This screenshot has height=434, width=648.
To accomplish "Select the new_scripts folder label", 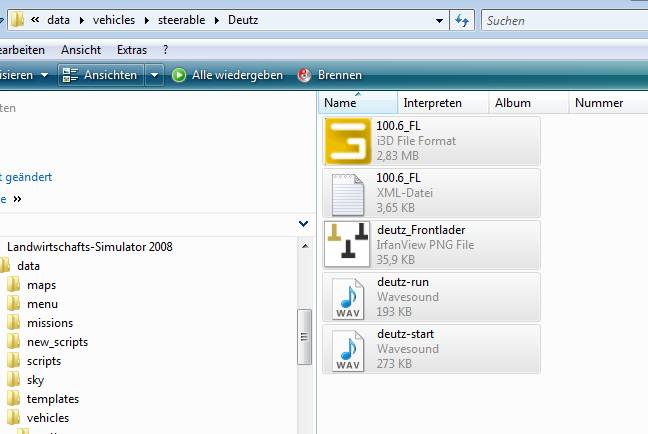I will (x=57, y=342).
